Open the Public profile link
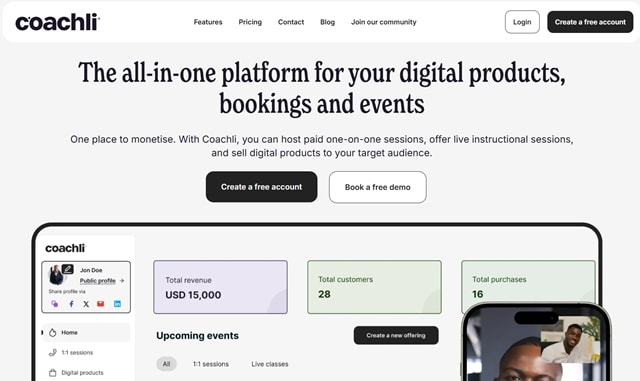This screenshot has height=381, width=640. [98, 281]
